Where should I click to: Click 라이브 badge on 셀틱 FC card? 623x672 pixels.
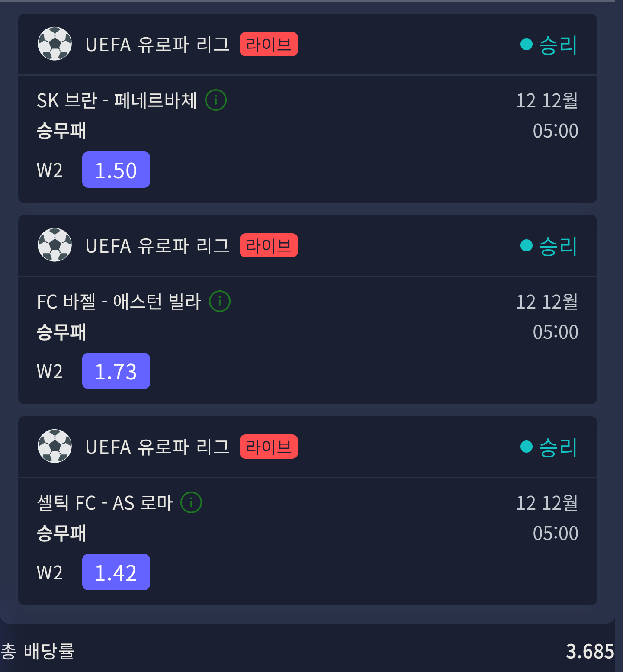(269, 447)
